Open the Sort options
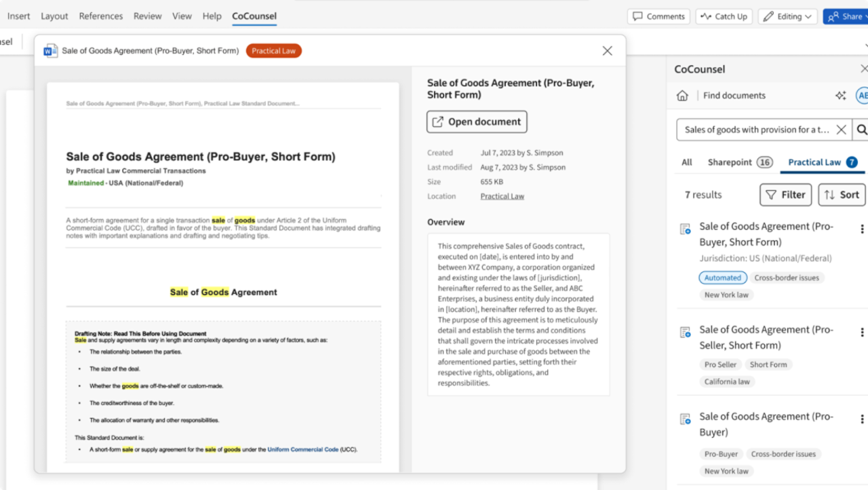 842,195
